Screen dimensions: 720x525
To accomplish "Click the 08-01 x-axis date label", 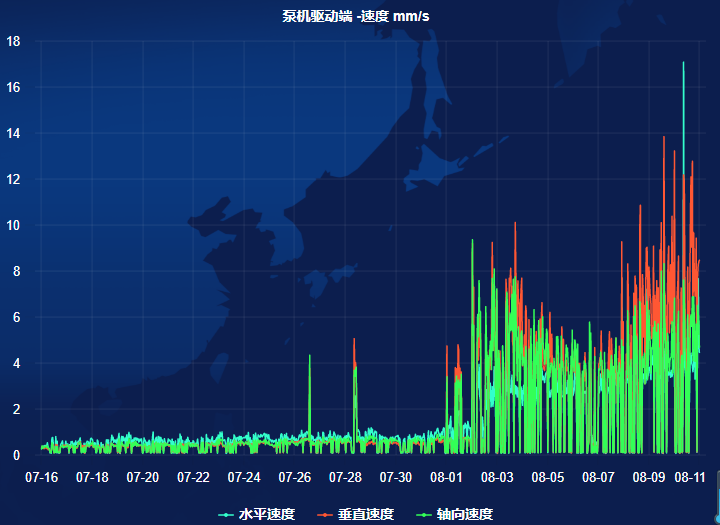I will click(446, 477).
